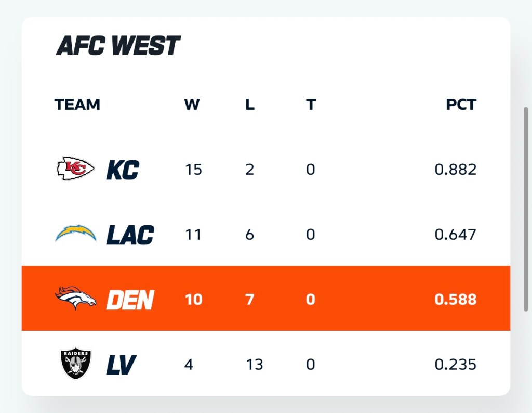532x413 pixels.
Task: Sort by the PCT column header
Action: tap(461, 105)
